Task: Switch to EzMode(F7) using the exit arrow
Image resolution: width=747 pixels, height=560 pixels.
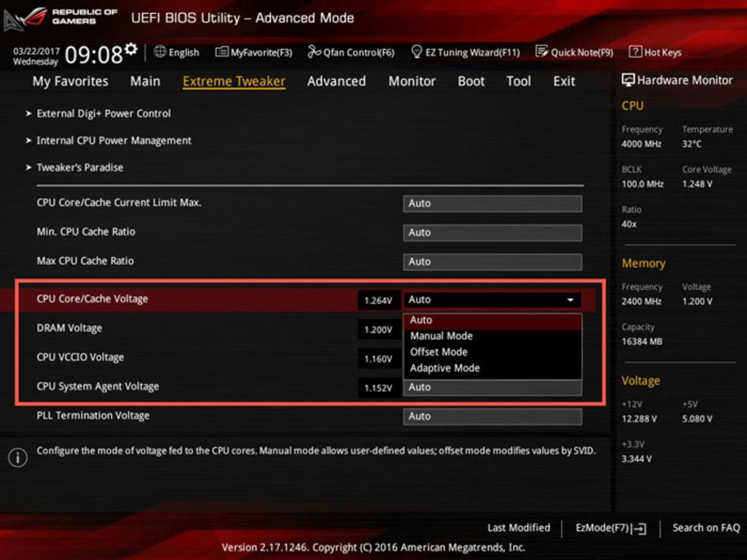Action: (641, 528)
